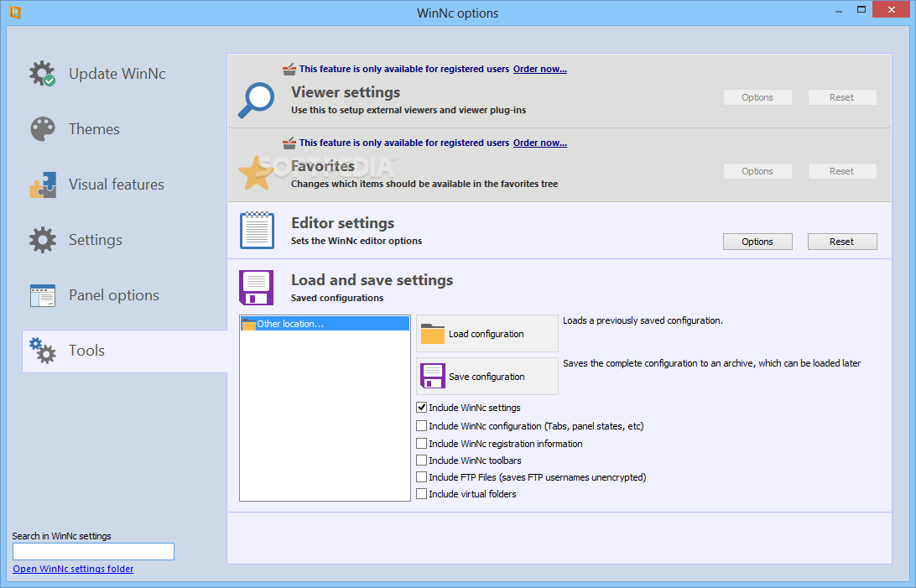Click Reset button for Favorites
This screenshot has height=588, width=916.
pos(842,171)
